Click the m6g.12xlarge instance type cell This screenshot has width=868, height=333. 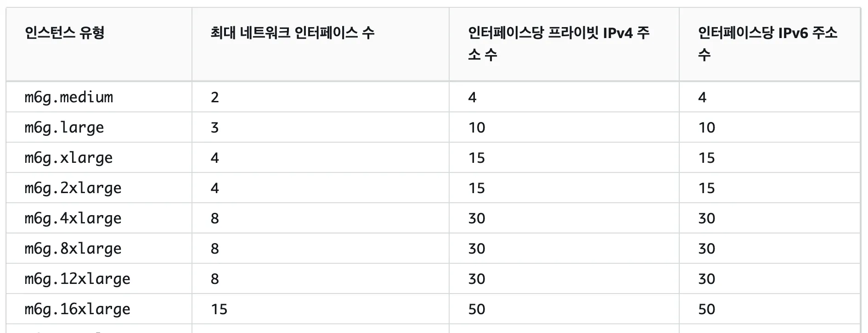point(77,279)
